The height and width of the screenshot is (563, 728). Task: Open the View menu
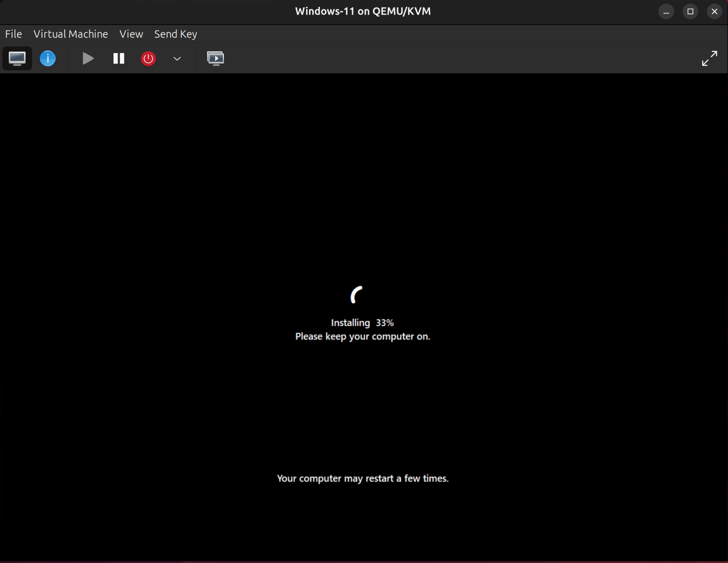coord(131,34)
